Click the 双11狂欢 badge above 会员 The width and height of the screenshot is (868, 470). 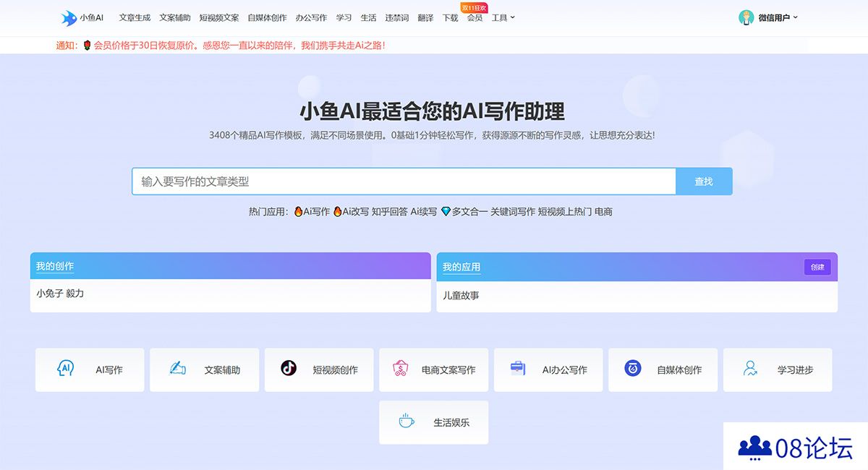pyautogui.click(x=475, y=7)
